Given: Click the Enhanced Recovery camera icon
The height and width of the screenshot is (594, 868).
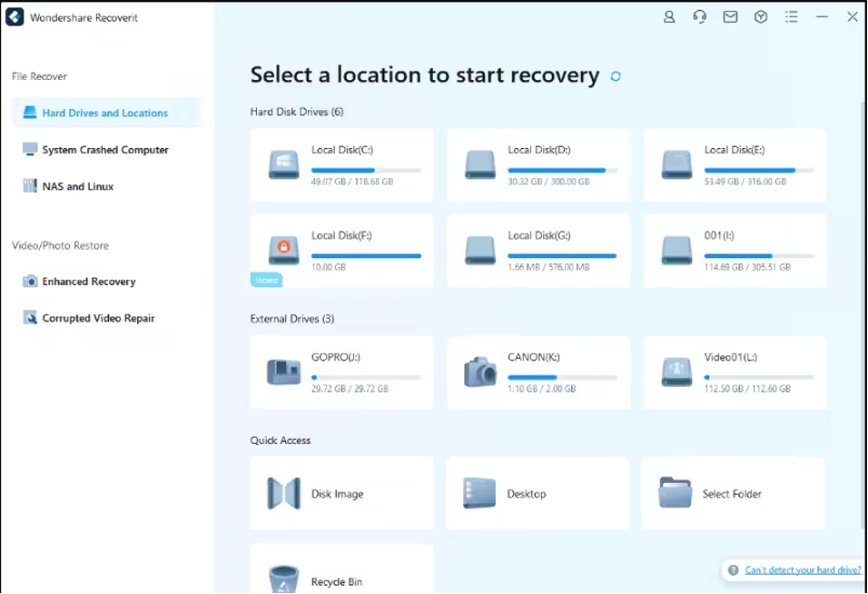Looking at the screenshot, I should point(30,282).
